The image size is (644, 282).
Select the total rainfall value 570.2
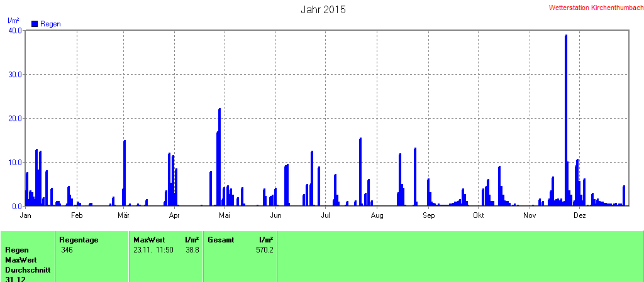click(264, 250)
